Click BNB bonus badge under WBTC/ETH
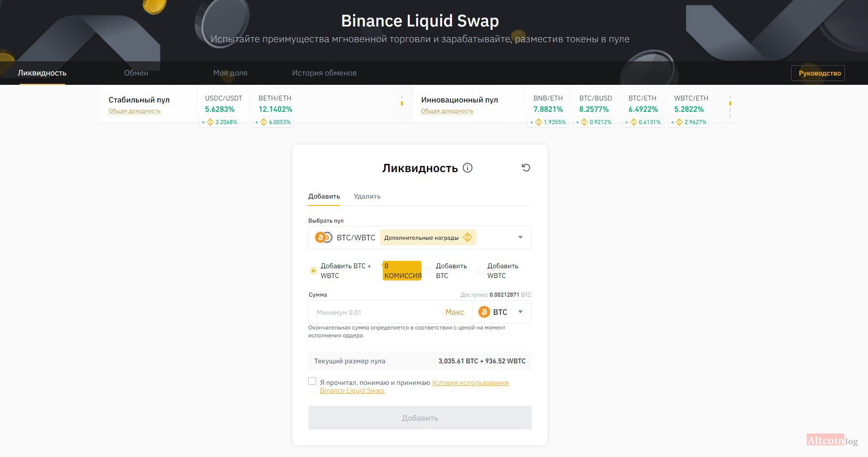 click(689, 122)
